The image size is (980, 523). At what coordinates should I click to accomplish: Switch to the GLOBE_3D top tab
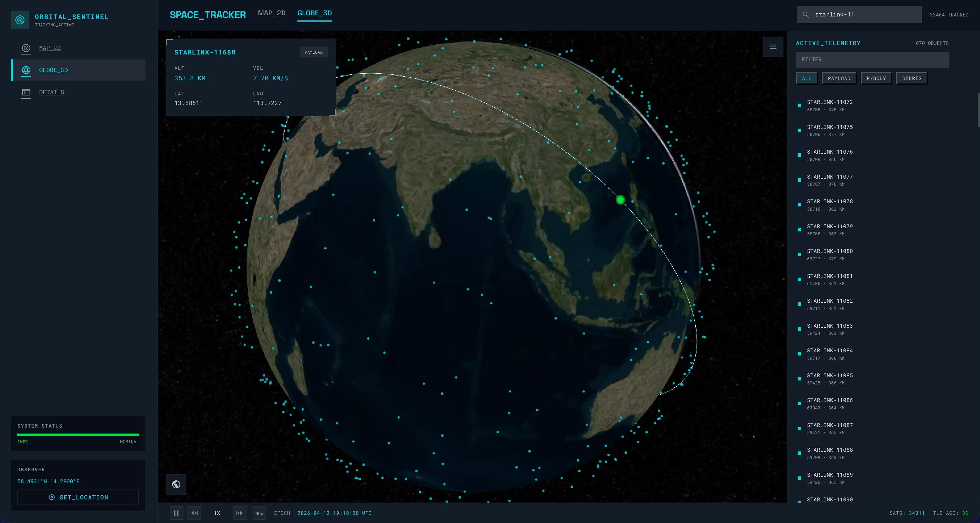coord(315,13)
